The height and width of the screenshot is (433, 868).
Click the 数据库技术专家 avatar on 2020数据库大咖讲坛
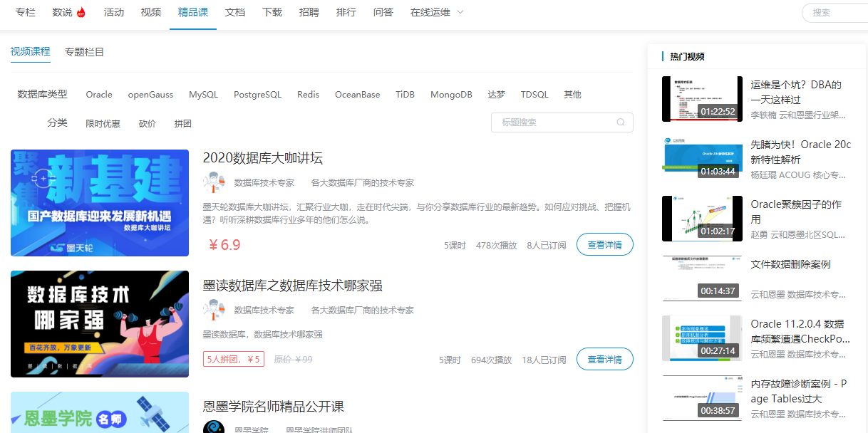coord(215,182)
